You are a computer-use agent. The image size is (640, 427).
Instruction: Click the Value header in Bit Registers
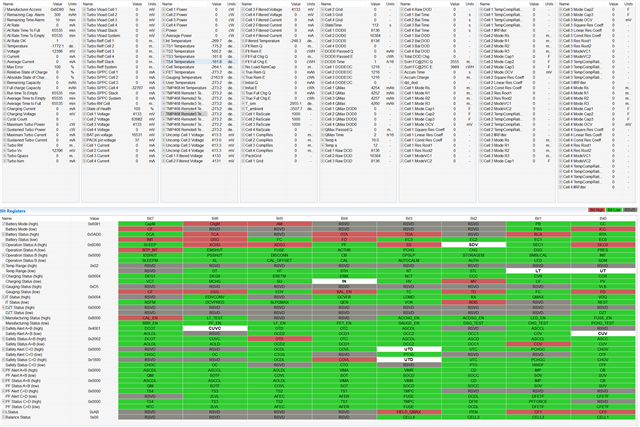tap(94, 219)
